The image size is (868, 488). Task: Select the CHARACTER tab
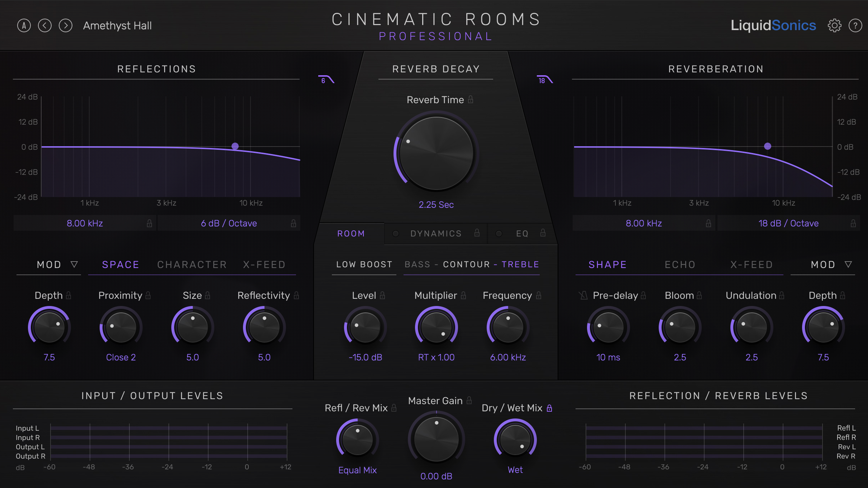click(x=192, y=265)
